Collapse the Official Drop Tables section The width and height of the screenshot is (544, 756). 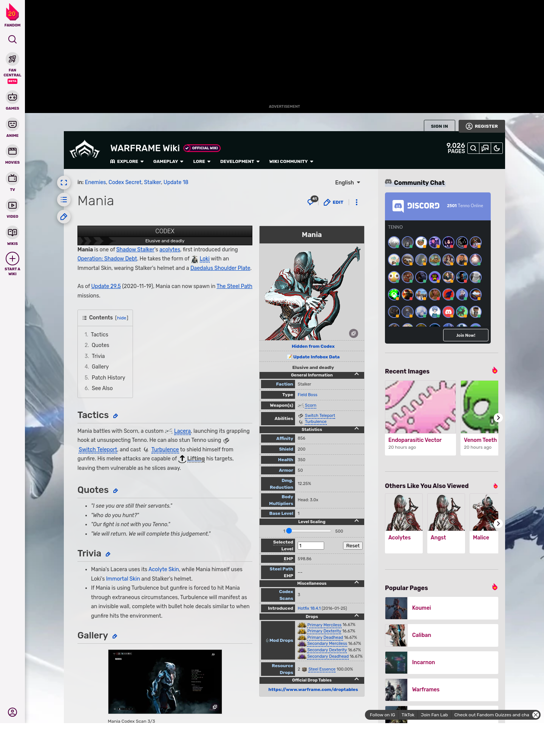coord(357,679)
